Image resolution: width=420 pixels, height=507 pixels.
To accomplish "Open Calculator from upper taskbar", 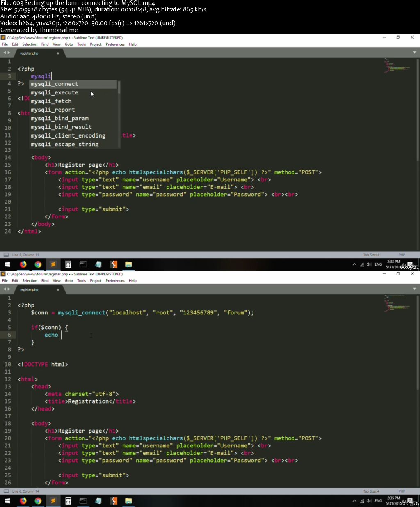I will tap(68, 264).
